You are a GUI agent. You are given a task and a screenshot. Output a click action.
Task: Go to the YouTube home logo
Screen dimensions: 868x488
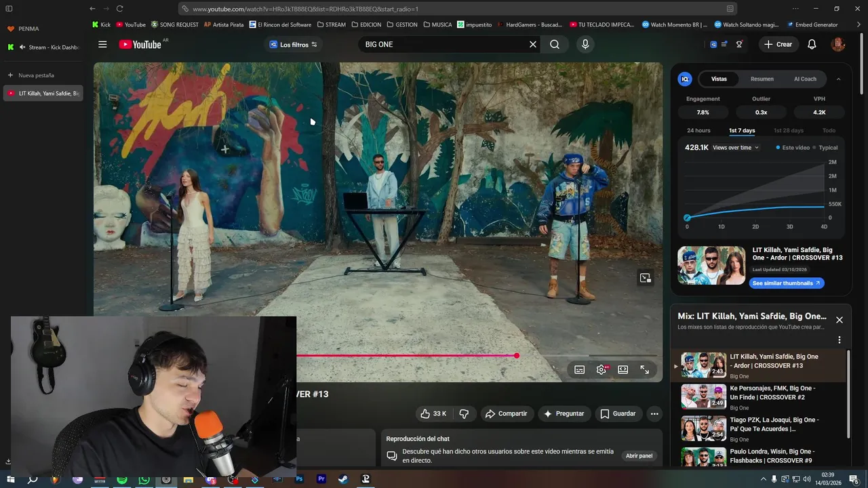[140, 44]
